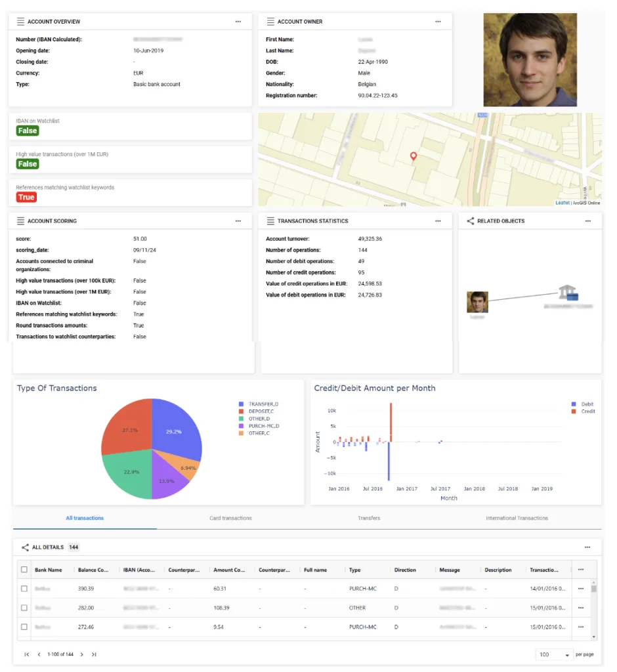The width and height of the screenshot is (617, 672).
Task: Click the score value 51.00
Action: (x=140, y=239)
